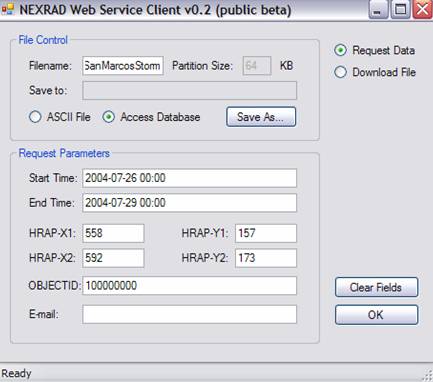Click the Save As... button
This screenshot has width=433, height=382.
pos(261,117)
